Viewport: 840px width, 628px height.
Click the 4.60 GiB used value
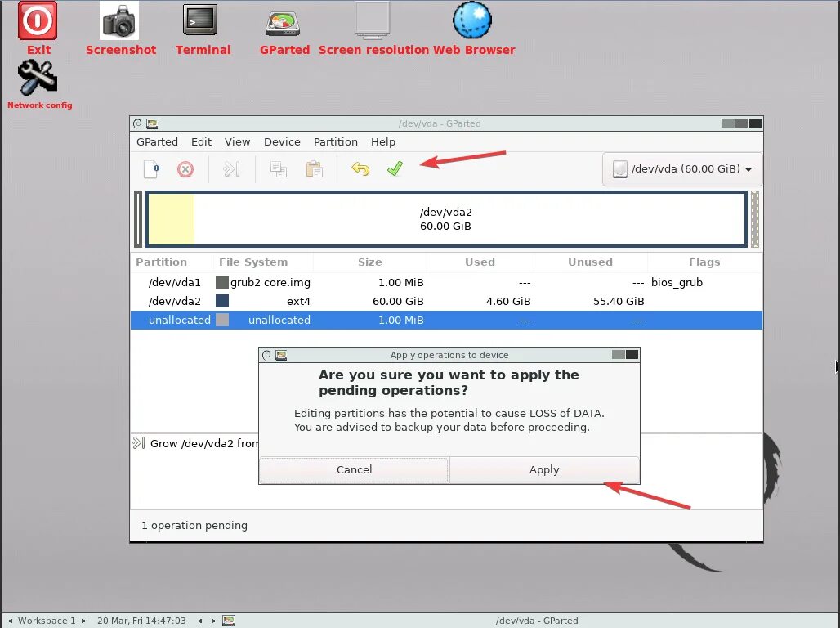508,301
